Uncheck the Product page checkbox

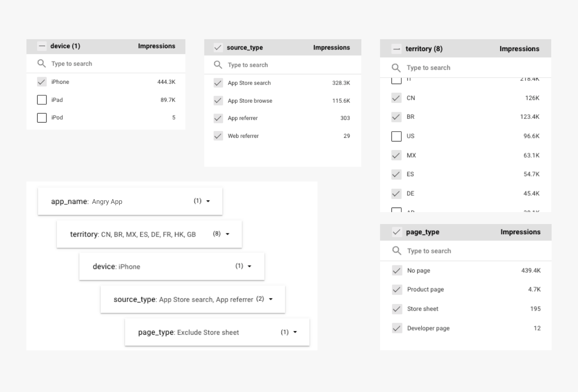click(397, 290)
